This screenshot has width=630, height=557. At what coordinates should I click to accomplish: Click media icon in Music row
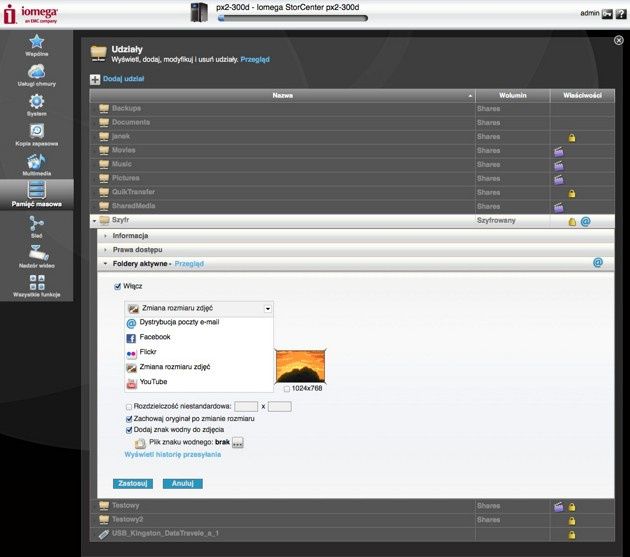click(x=558, y=166)
